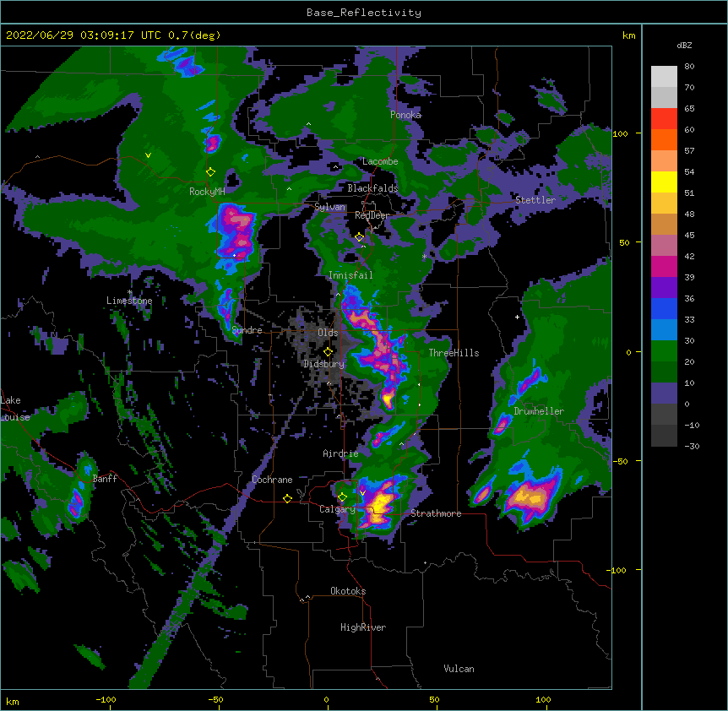Click the Blackfalds label
728x711 pixels.
(372, 188)
